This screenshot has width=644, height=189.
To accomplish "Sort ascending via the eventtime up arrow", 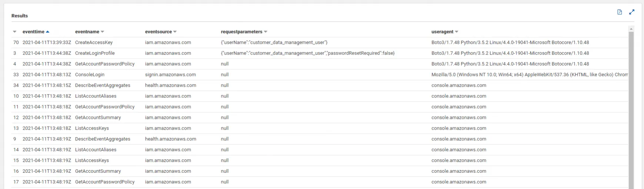I will coord(48,32).
